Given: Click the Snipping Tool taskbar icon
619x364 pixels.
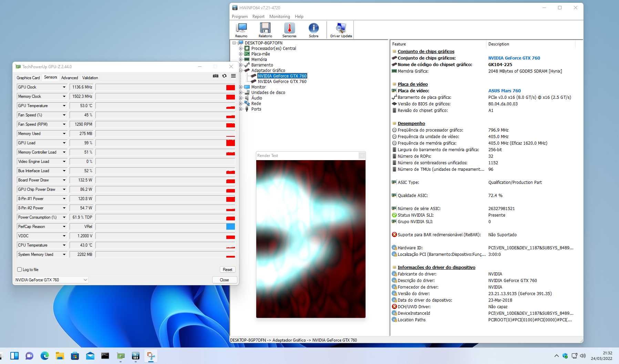Looking at the screenshot, I should click(151, 356).
